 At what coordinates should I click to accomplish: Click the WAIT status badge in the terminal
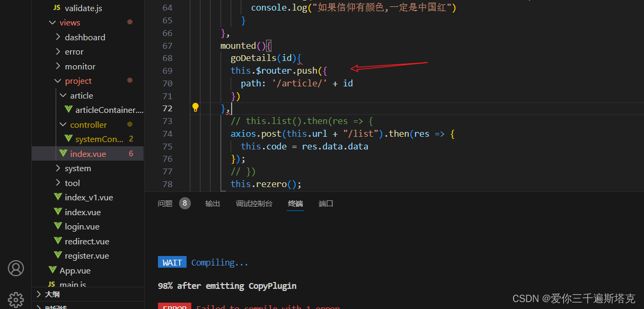point(172,262)
